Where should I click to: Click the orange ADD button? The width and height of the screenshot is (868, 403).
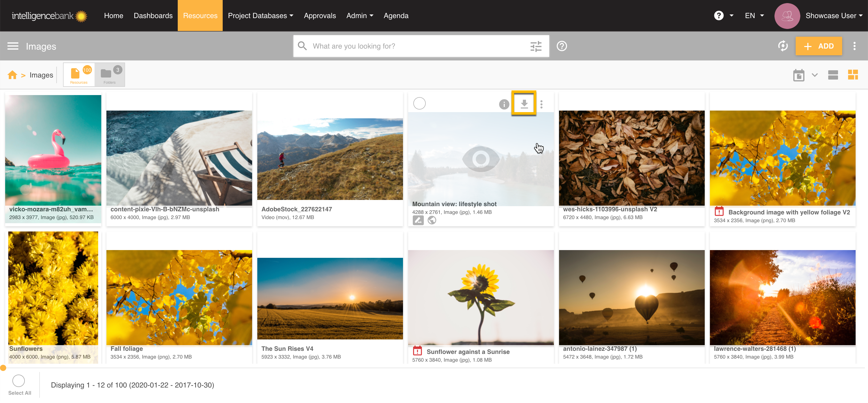point(818,46)
